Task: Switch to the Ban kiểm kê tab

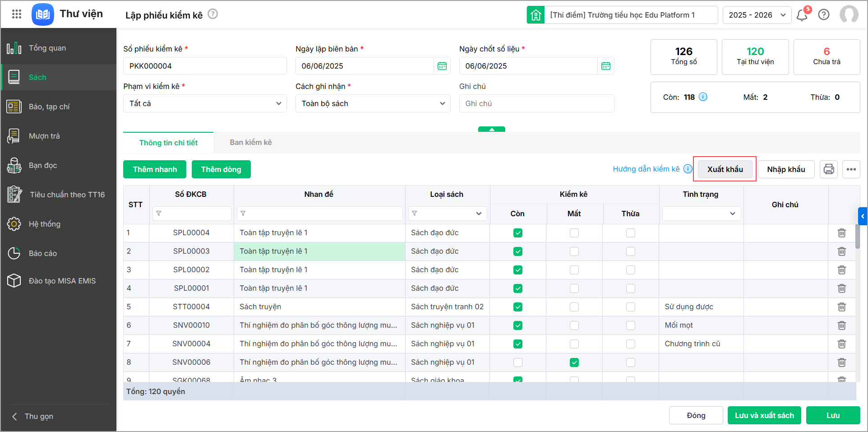Action: [x=250, y=143]
